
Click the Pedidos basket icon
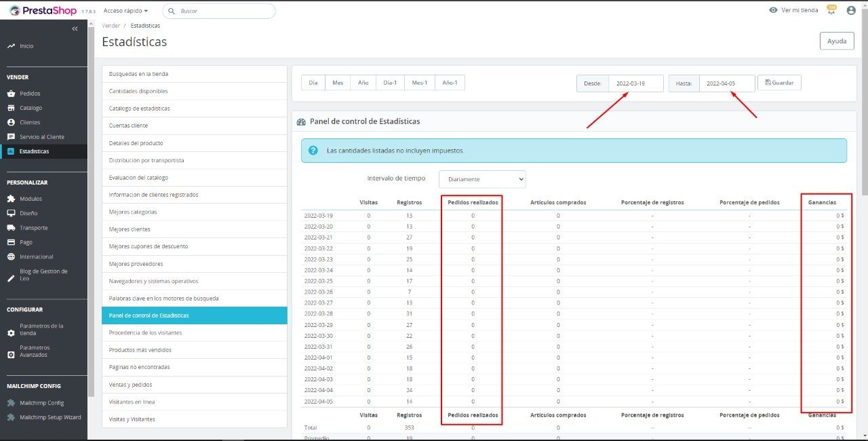[11, 94]
